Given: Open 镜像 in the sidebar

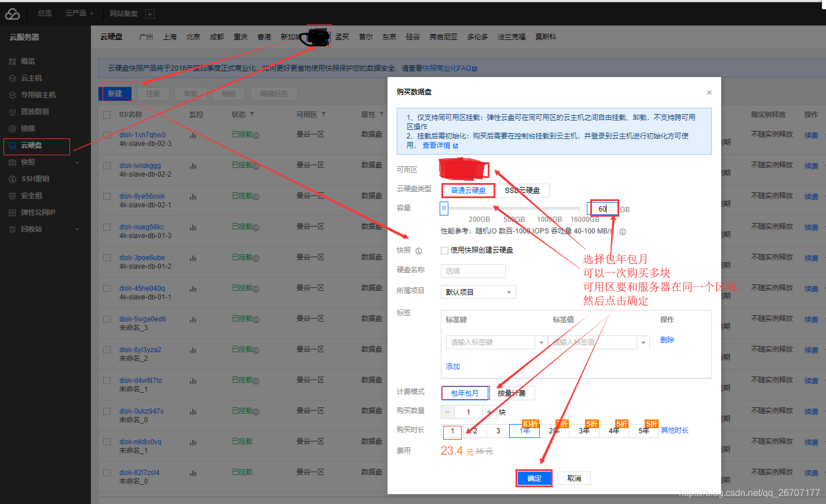Looking at the screenshot, I should pos(28,128).
